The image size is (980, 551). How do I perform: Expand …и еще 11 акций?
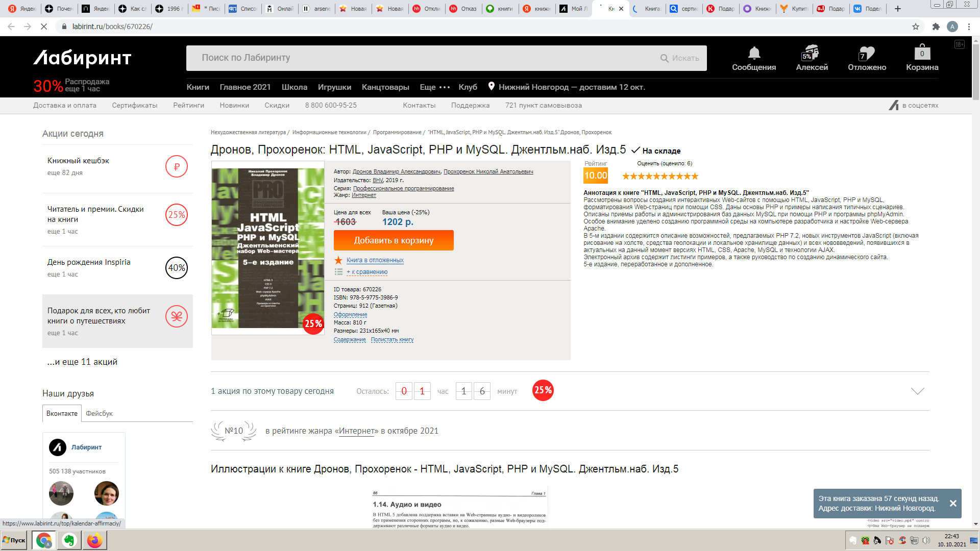[82, 362]
